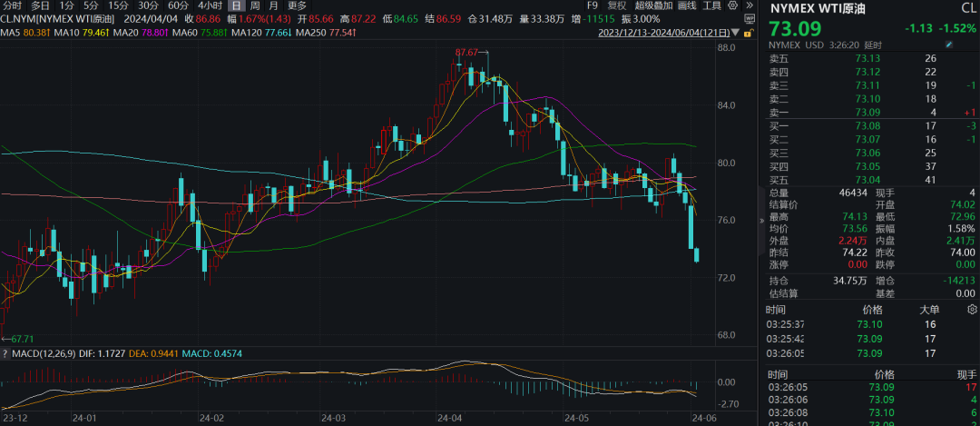The width and height of the screenshot is (980, 426).
Task: Toggle the 画线 drawing mode button
Action: (687, 5)
